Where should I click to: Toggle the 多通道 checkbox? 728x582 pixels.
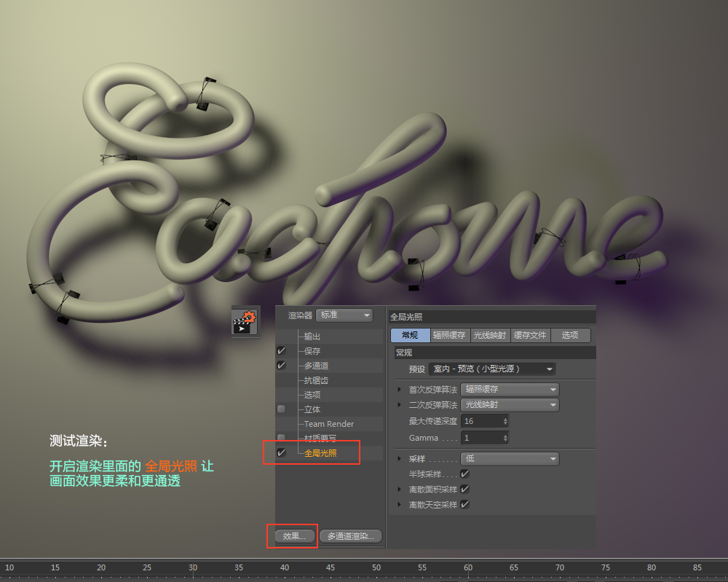click(281, 365)
